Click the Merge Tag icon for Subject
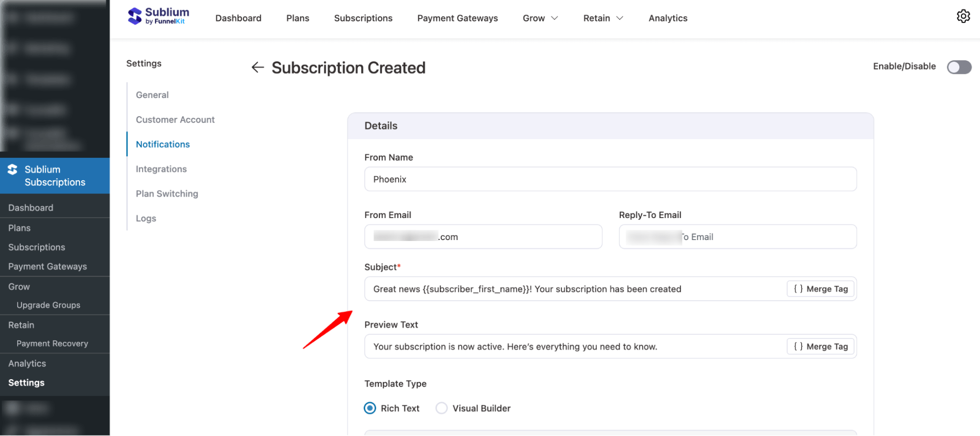This screenshot has width=980, height=436. click(x=820, y=289)
